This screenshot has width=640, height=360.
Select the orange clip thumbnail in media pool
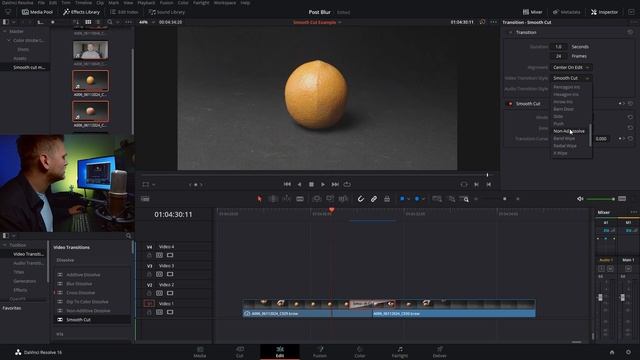tap(90, 80)
